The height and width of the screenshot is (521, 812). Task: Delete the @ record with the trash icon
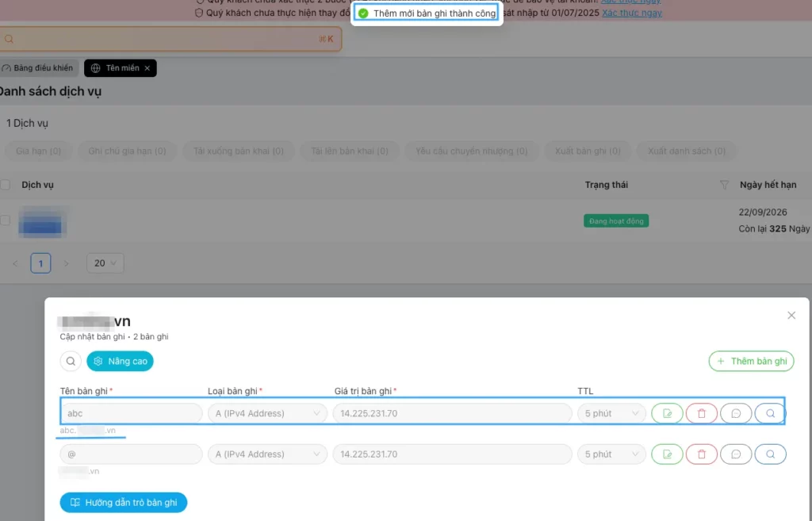(702, 454)
